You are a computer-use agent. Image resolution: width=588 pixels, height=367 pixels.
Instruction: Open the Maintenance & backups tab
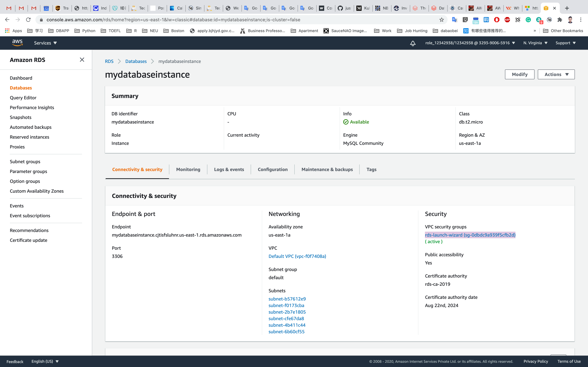(327, 169)
